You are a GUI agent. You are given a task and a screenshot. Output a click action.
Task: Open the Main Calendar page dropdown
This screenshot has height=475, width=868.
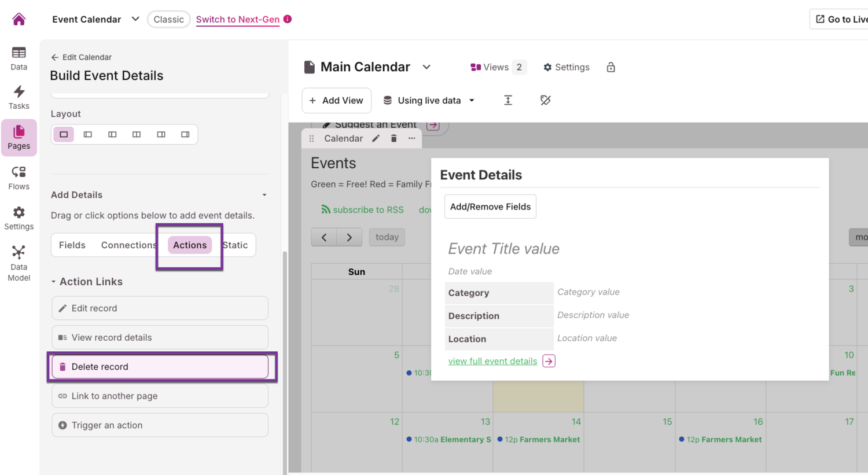pyautogui.click(x=426, y=67)
